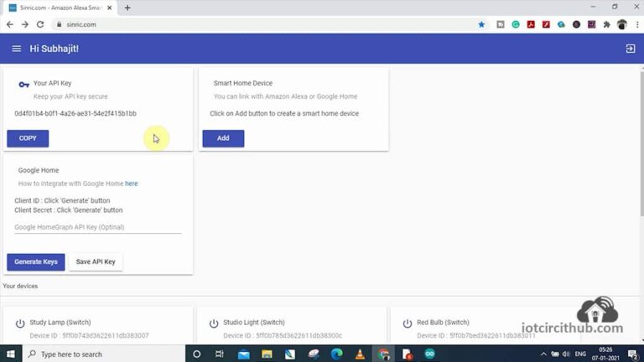Click the Windows Start button
644x362 pixels.
[10, 354]
